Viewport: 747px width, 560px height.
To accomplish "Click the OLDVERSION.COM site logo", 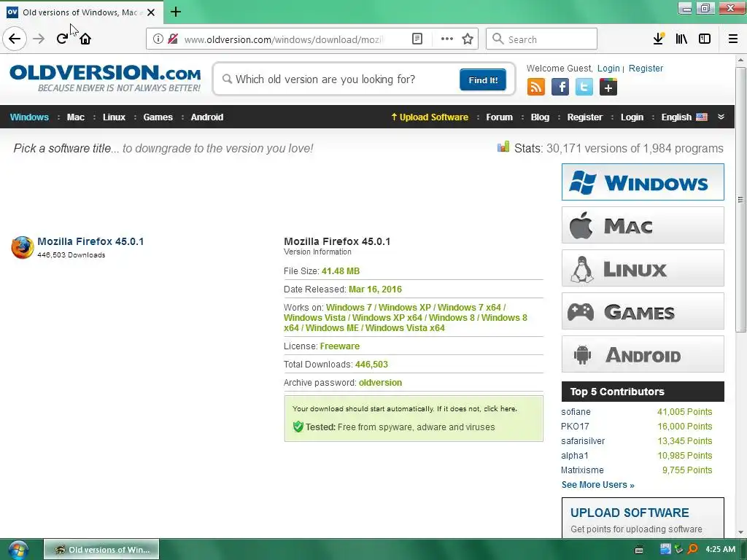I will point(105,78).
